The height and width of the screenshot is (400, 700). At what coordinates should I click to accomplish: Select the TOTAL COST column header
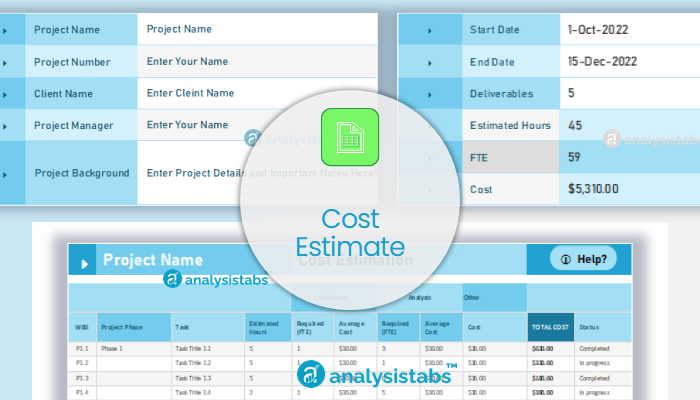(551, 327)
